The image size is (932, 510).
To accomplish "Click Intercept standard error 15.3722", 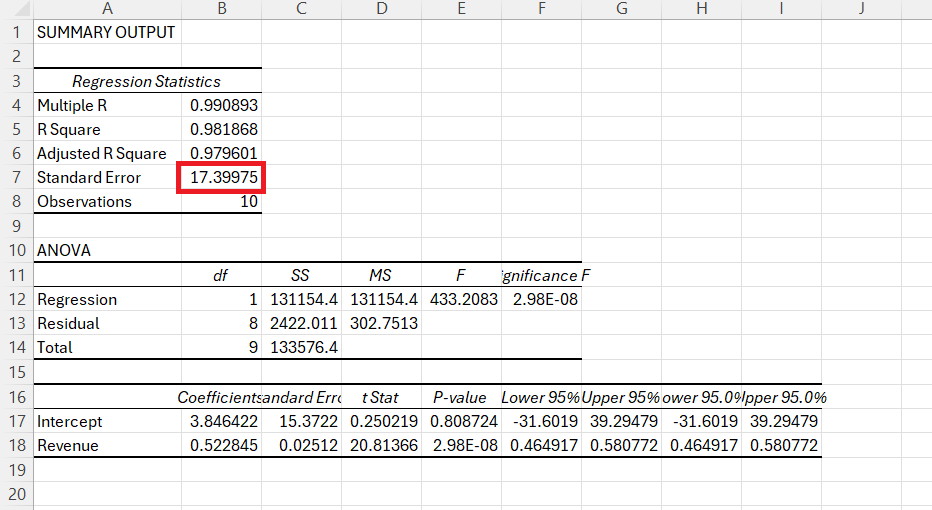I will (x=301, y=421).
